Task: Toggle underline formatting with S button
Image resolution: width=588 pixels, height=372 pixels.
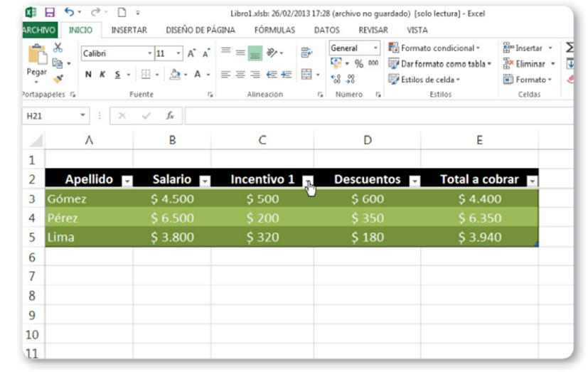Action: [x=117, y=75]
